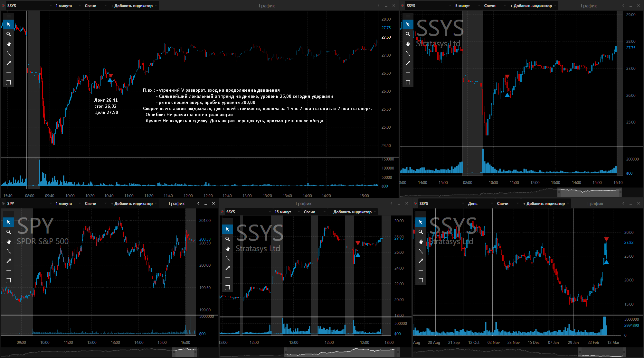Toggle red link dot in SSYS 15-minute panel
Image resolution: width=644 pixels, height=358 pixels.
tap(222, 212)
